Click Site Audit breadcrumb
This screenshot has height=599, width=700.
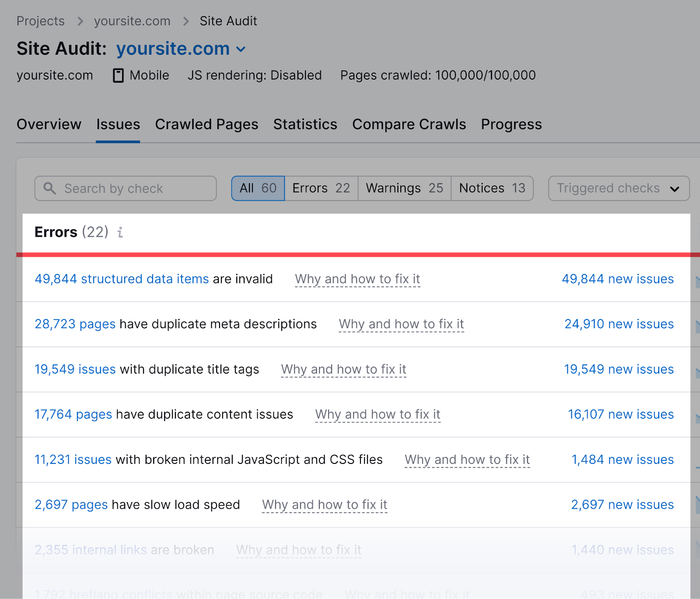228,21
